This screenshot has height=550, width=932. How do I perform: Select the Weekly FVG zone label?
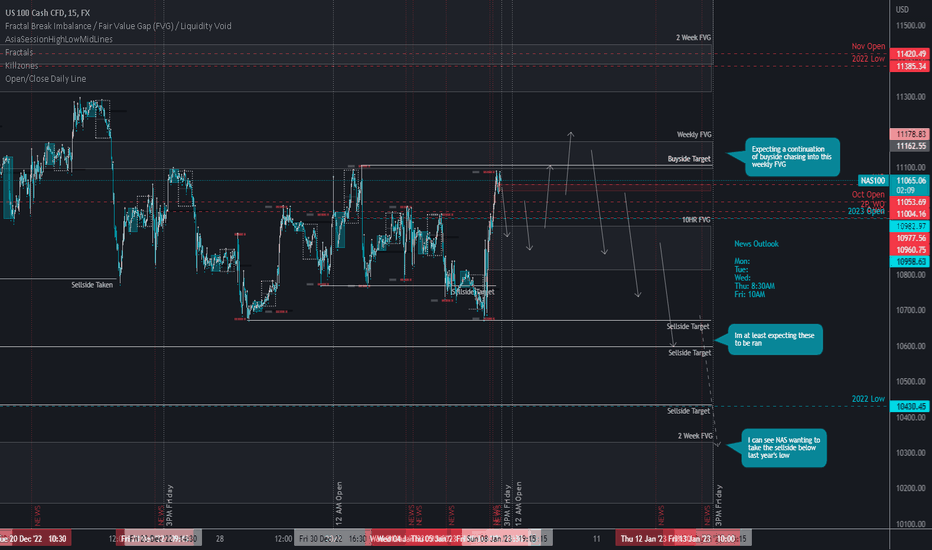(694, 134)
